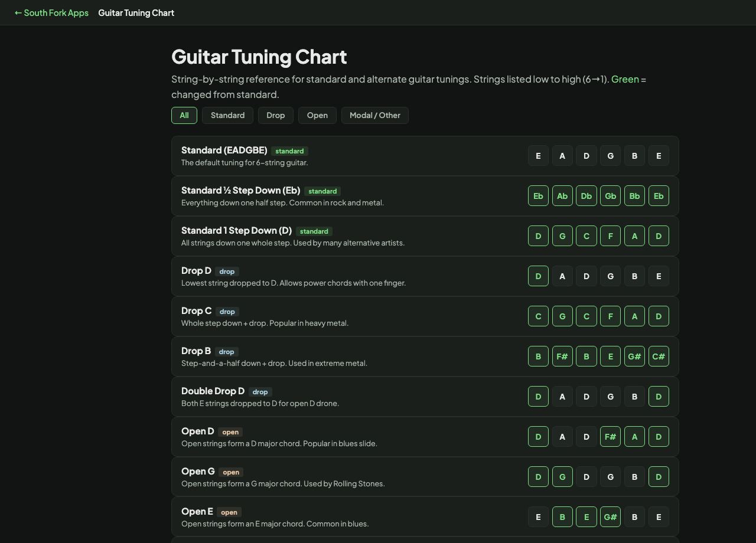The height and width of the screenshot is (543, 756).
Task: Click the Drop C tuning title
Action: tap(196, 310)
